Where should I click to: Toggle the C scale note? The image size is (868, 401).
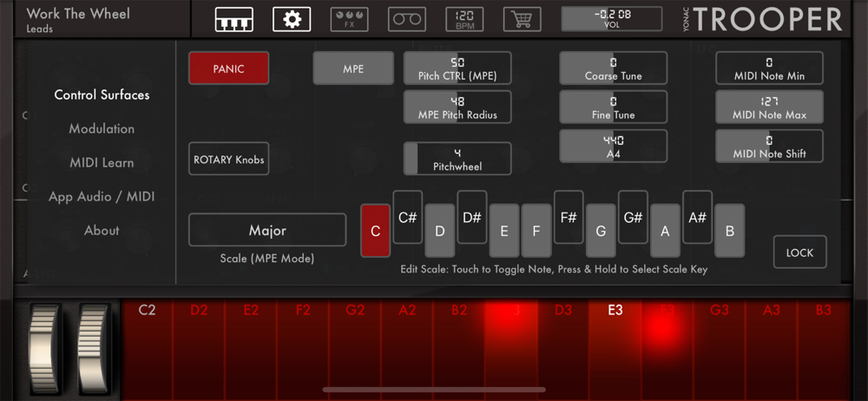pyautogui.click(x=375, y=230)
